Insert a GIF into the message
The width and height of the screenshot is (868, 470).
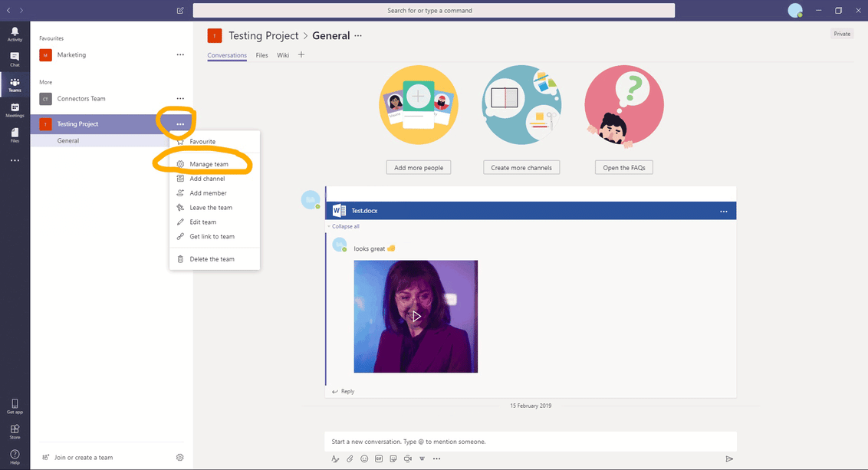click(378, 458)
